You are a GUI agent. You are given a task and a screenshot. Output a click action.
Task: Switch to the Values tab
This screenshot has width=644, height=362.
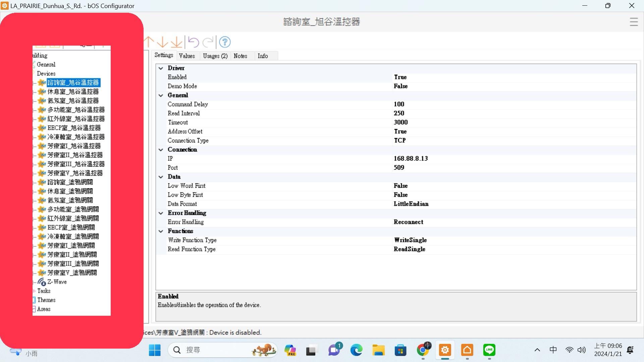coord(187,56)
